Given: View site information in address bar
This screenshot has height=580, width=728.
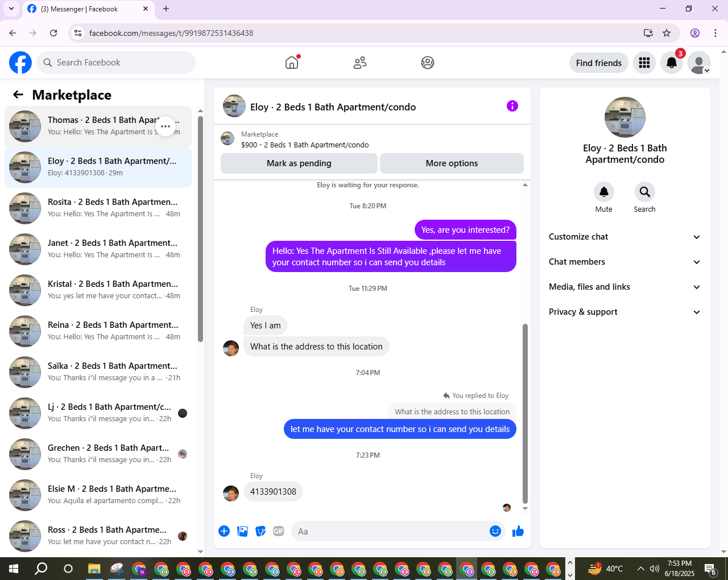Looking at the screenshot, I should pyautogui.click(x=78, y=33).
